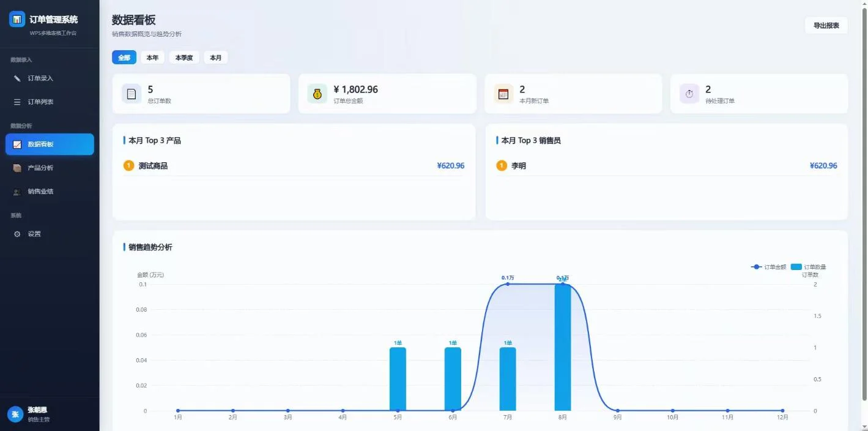Click the 张朝恩 user name
Image resolution: width=868 pixels, height=431 pixels.
[37, 410]
